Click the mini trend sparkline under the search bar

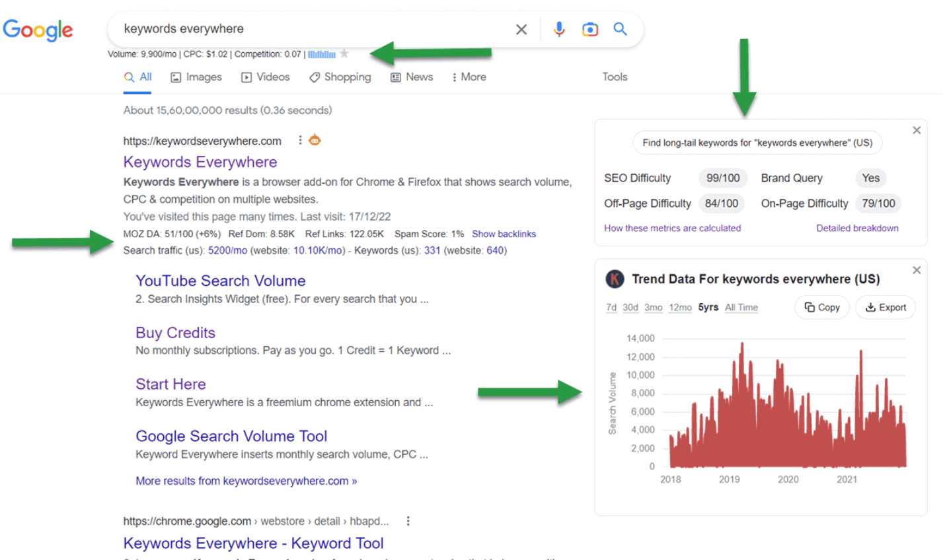pyautogui.click(x=322, y=54)
